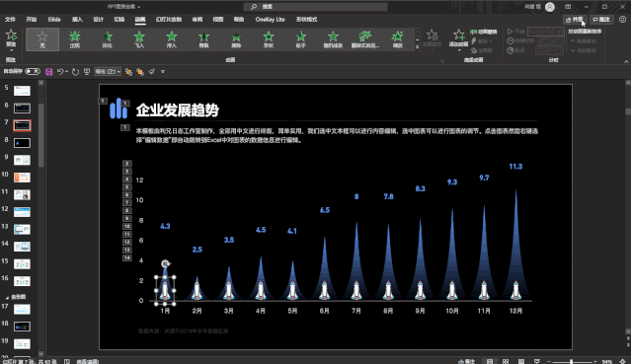Open the OneKey Lite tab

click(270, 20)
